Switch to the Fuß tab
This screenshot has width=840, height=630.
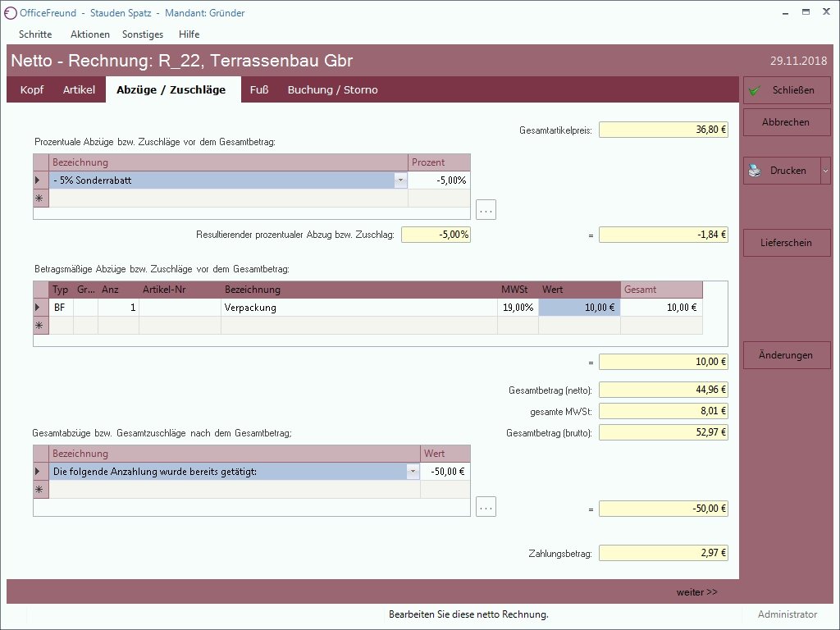click(258, 89)
